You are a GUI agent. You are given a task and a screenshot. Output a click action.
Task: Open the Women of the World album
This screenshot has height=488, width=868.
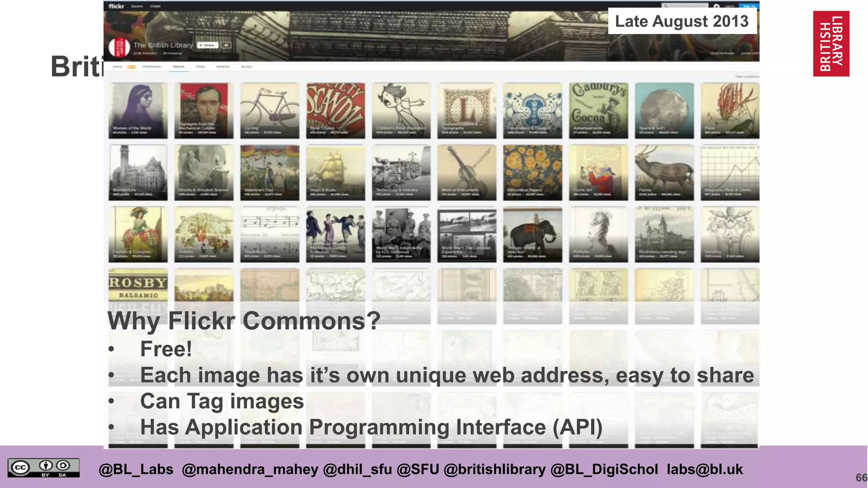click(138, 111)
